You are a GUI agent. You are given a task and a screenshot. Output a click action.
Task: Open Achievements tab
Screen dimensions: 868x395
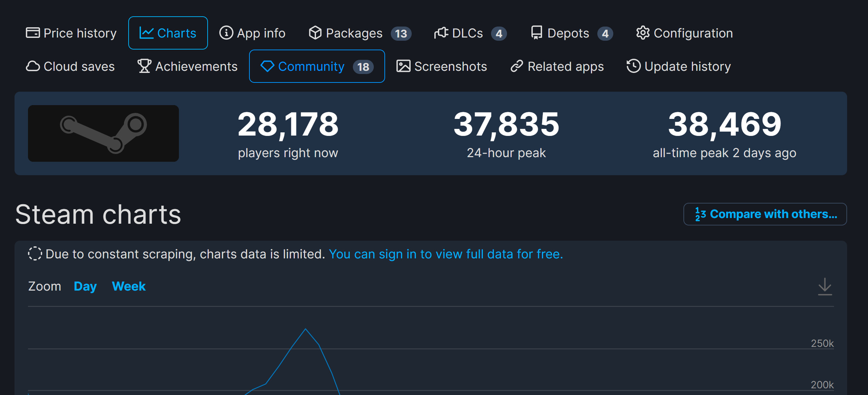[x=188, y=67]
